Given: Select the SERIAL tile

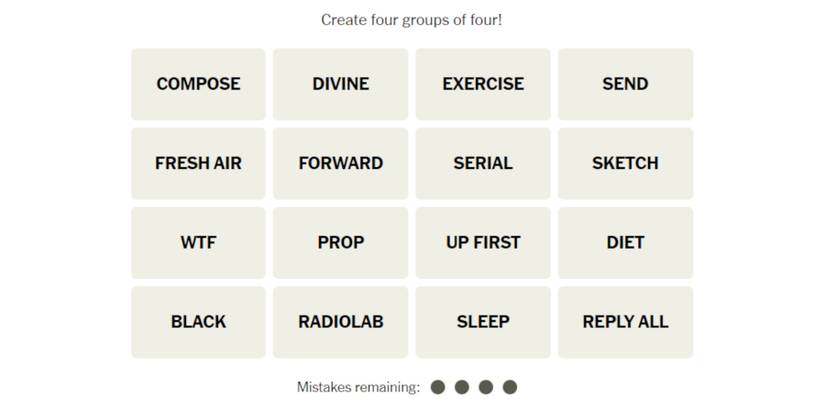Looking at the screenshot, I should [483, 163].
